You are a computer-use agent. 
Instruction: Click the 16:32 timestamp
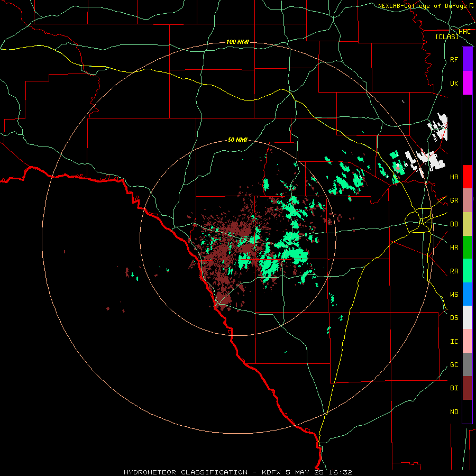pyautogui.click(x=342, y=472)
